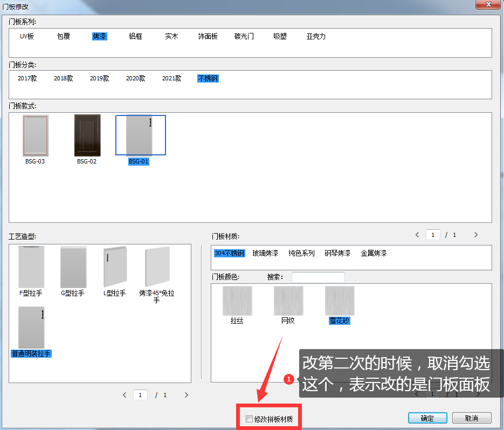The height and width of the screenshot is (430, 504).
Task: Pick the 拉丝 color swatch
Action: pyautogui.click(x=237, y=301)
